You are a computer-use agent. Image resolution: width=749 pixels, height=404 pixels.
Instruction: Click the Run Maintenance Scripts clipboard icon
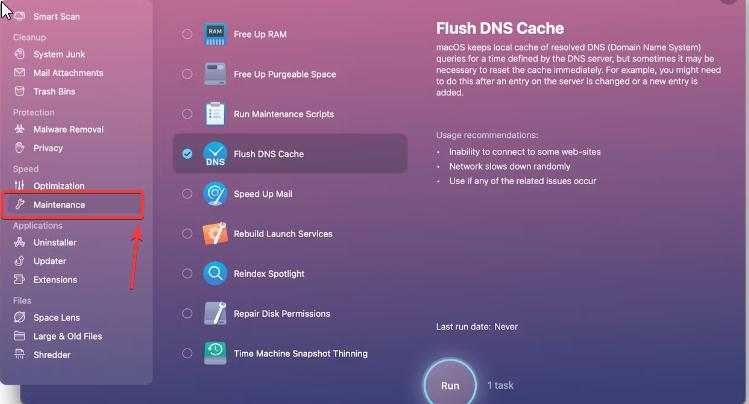tap(216, 114)
